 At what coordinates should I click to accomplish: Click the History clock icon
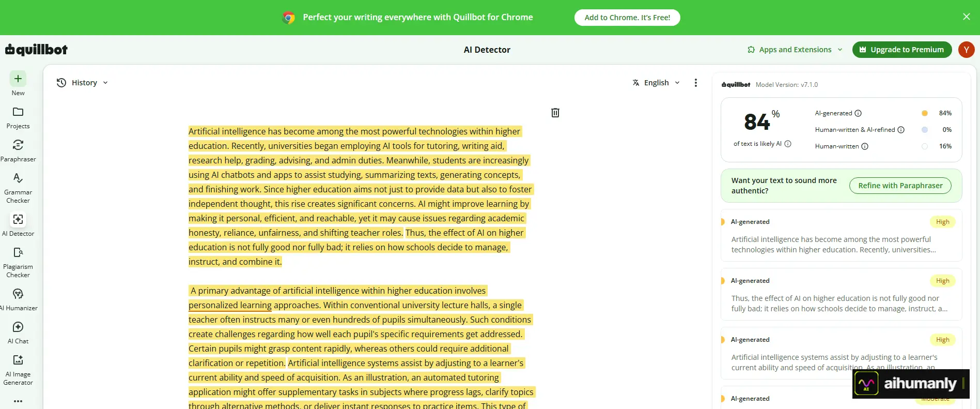[x=61, y=83]
